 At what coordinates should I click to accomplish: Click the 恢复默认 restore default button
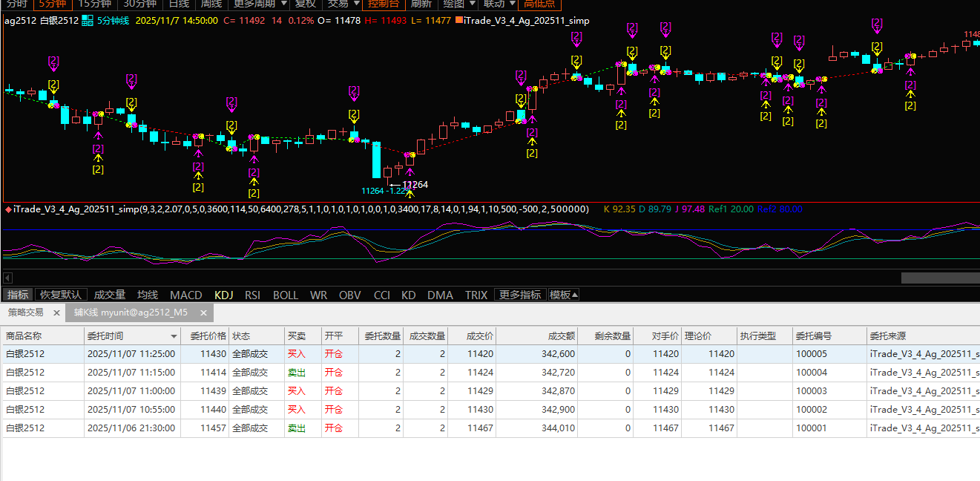tap(62, 295)
